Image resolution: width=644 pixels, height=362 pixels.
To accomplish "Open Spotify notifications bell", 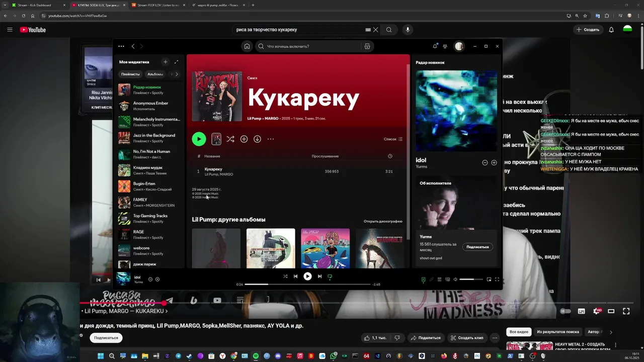I will click(435, 46).
